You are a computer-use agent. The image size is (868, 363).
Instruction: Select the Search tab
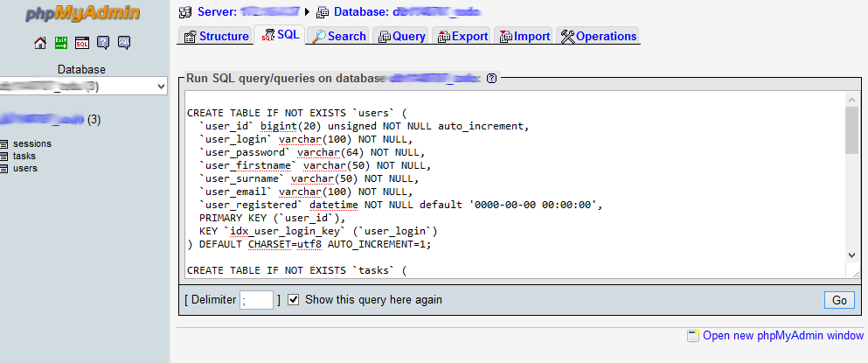(x=339, y=36)
